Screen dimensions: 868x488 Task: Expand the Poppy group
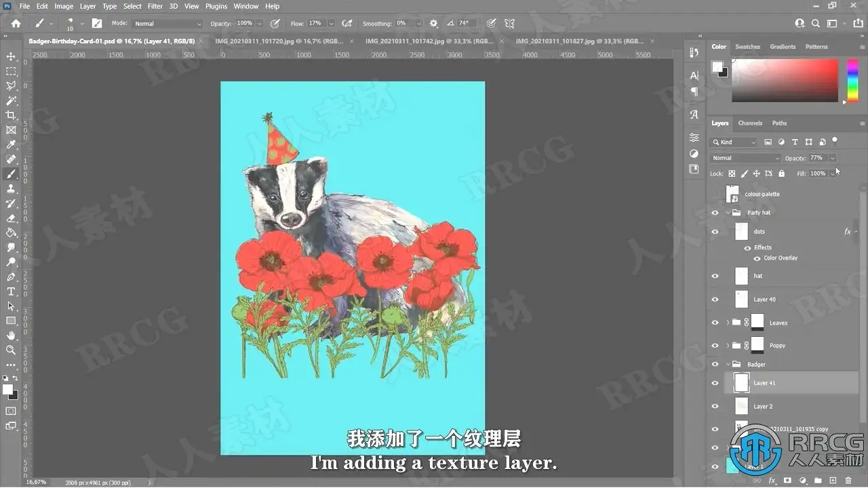[x=728, y=346]
